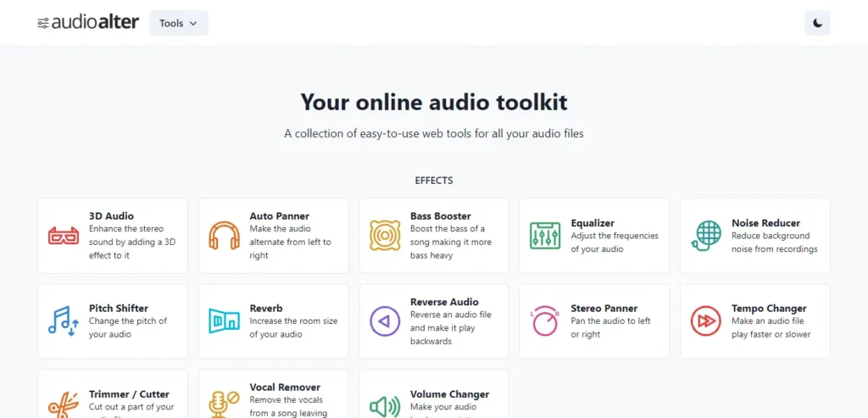Select the headphones icon for Auto Panner
This screenshot has width=868, height=418.
click(x=224, y=235)
